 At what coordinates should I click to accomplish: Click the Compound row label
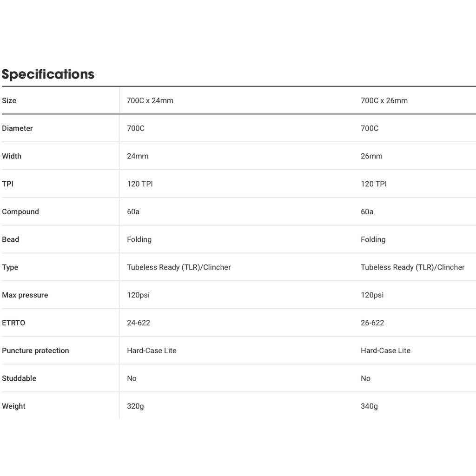(20, 212)
